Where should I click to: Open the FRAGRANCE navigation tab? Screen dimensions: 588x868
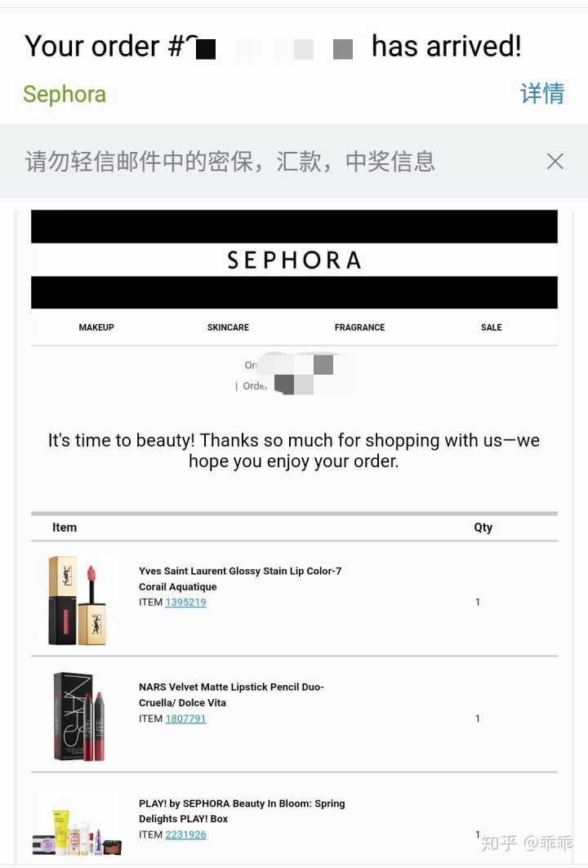pos(359,327)
